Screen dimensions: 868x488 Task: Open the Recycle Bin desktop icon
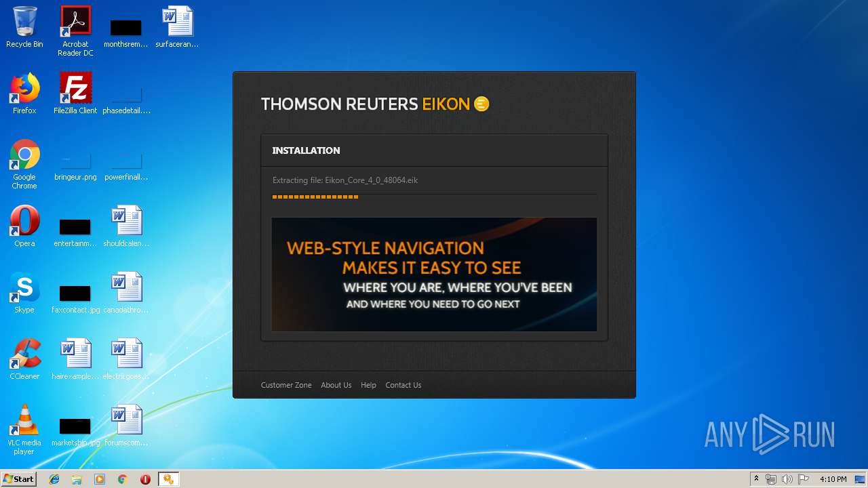(24, 27)
